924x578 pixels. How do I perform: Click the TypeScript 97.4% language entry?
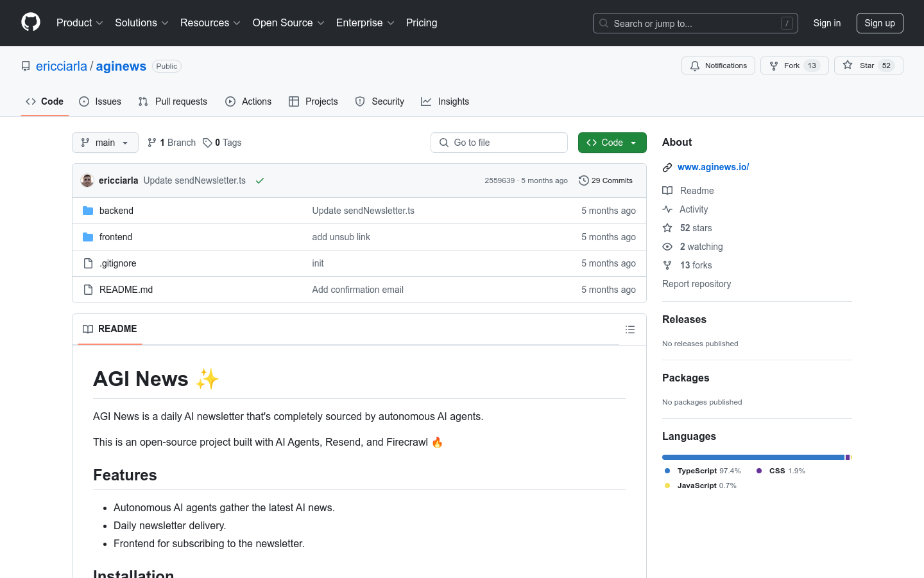(703, 471)
